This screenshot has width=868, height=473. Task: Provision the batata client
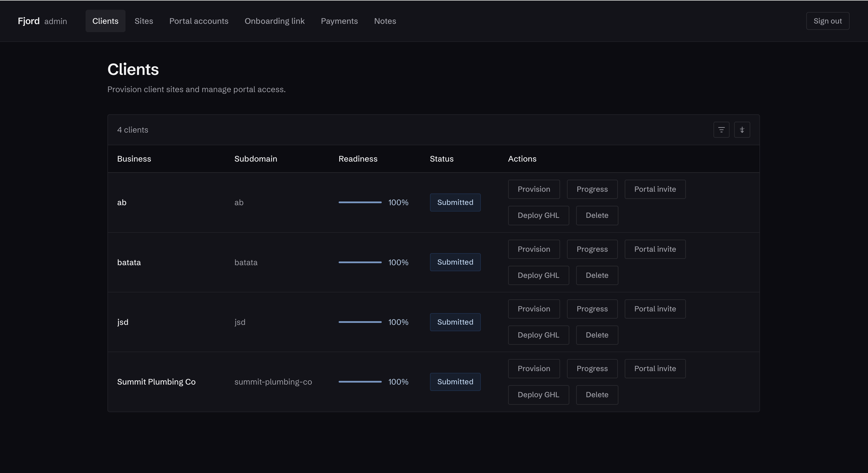tap(534, 249)
